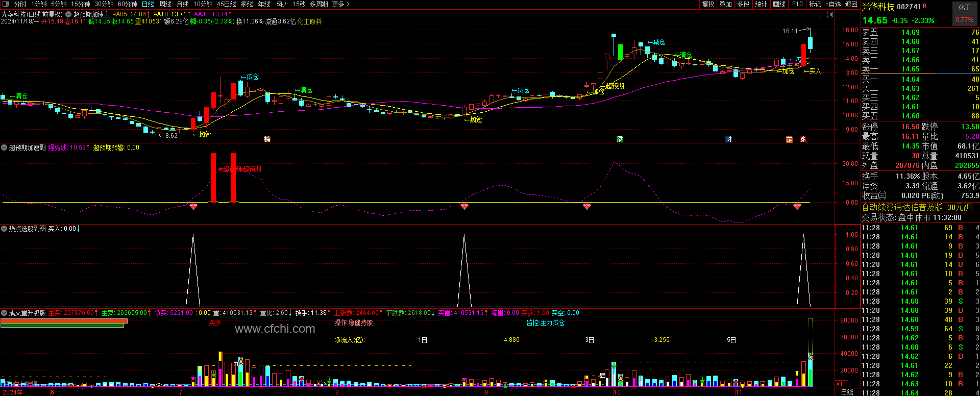
Task: Click the 买一 14.64 order row
Action: tap(921, 79)
